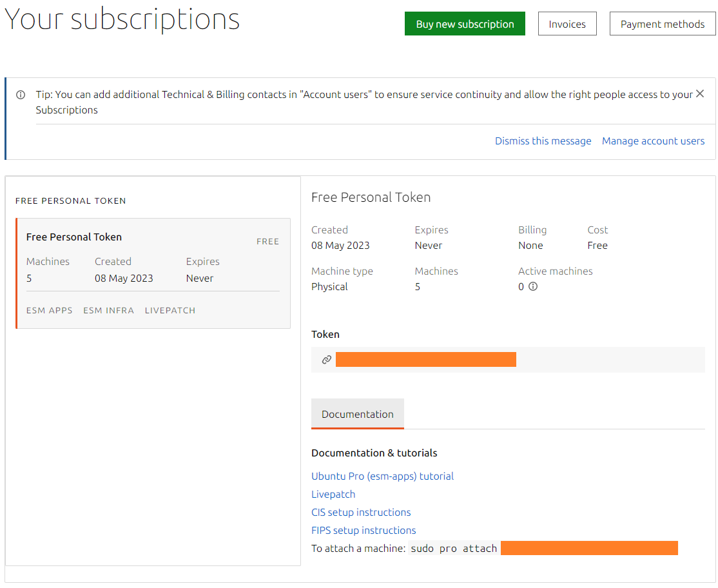Viewport: 718px width, 588px height.
Task: Click the redacted token field
Action: (426, 360)
